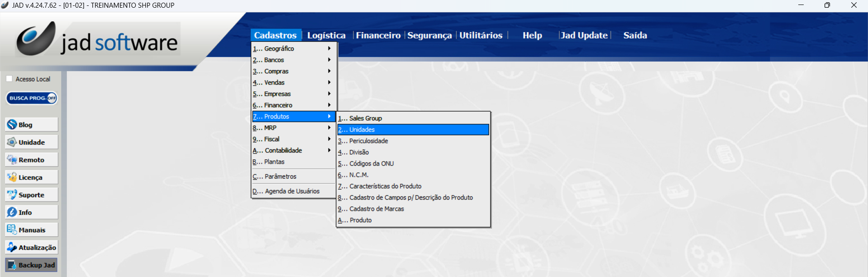This screenshot has width=868, height=277.
Task: Click Jad Update in the menu bar
Action: (x=584, y=35)
